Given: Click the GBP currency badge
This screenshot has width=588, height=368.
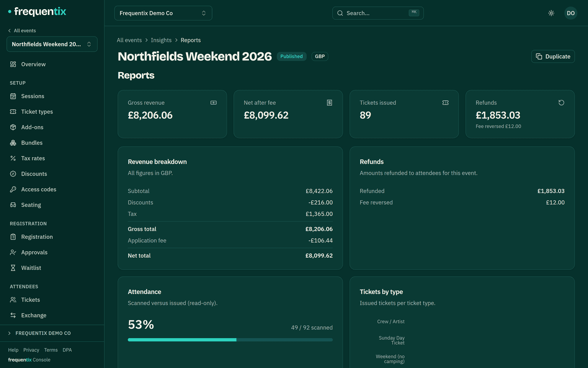Looking at the screenshot, I should pyautogui.click(x=320, y=56).
